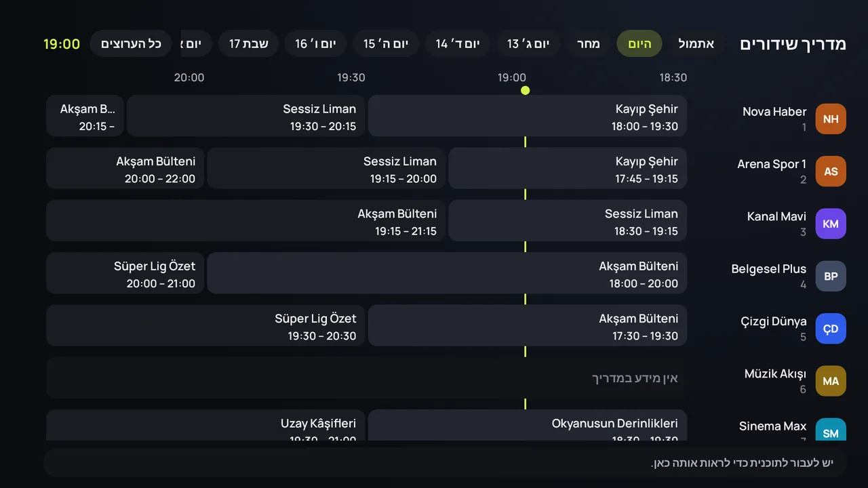868x488 pixels.
Task: Select the היום (today) tab
Action: 639,44
